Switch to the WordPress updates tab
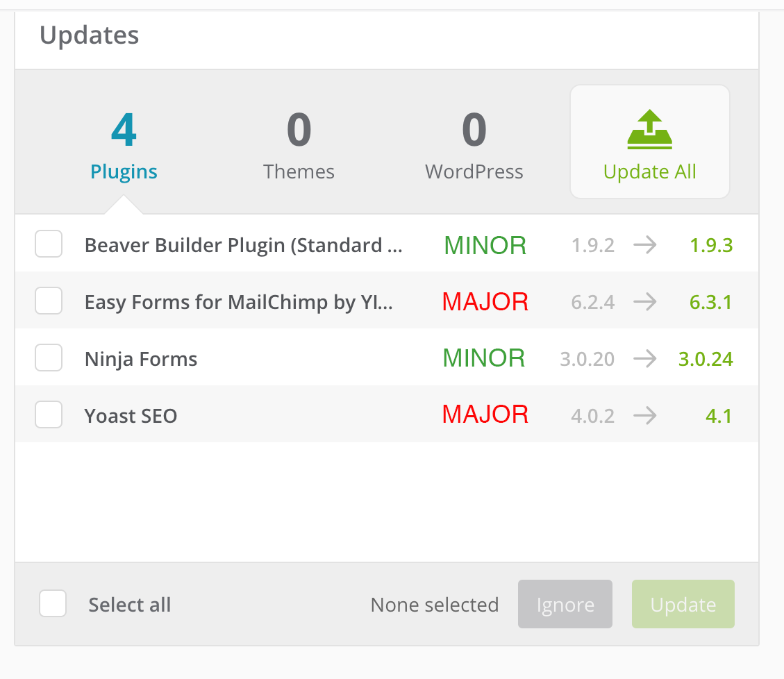The width and height of the screenshot is (784, 679). pos(474,146)
